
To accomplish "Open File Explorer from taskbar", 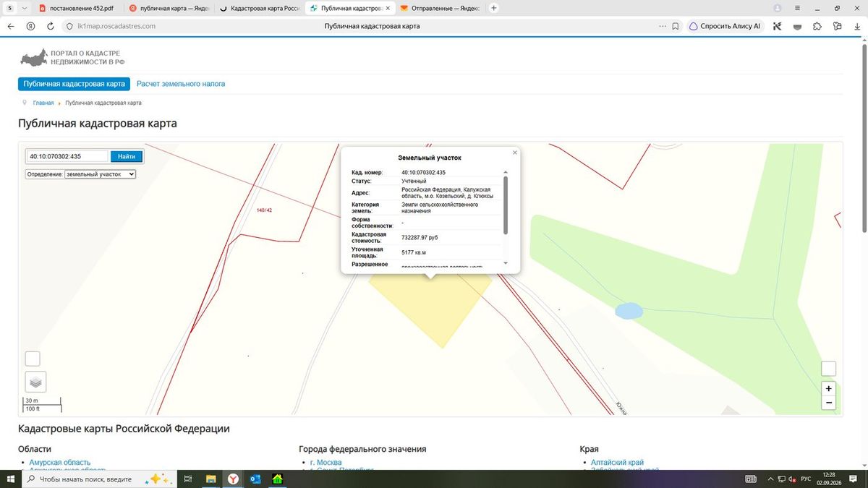I will [210, 479].
